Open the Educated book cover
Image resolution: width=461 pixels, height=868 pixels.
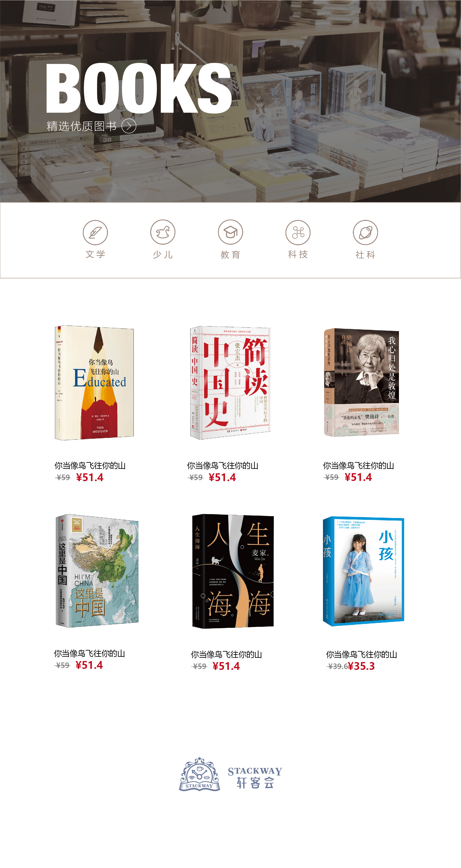pos(94,383)
